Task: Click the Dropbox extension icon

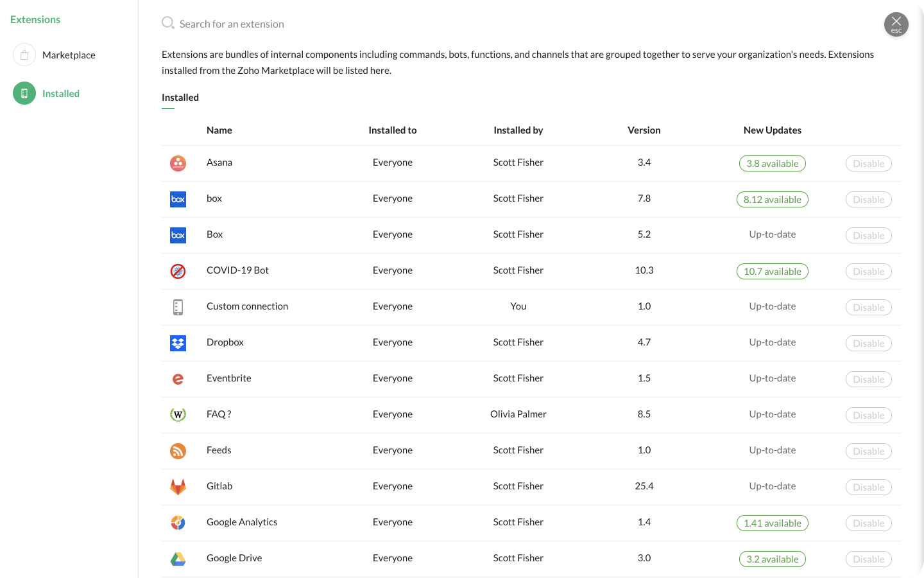Action: [x=178, y=343]
